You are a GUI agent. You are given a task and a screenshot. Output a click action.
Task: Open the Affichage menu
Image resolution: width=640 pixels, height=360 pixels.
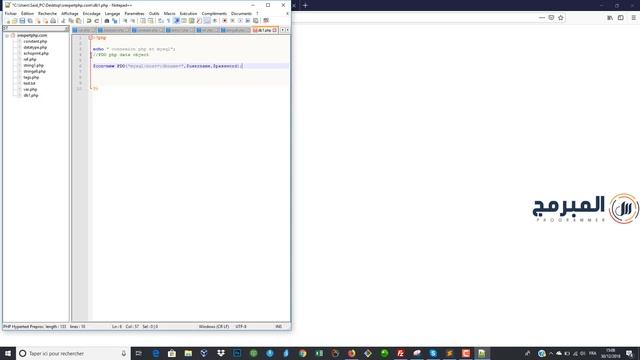click(x=70, y=13)
